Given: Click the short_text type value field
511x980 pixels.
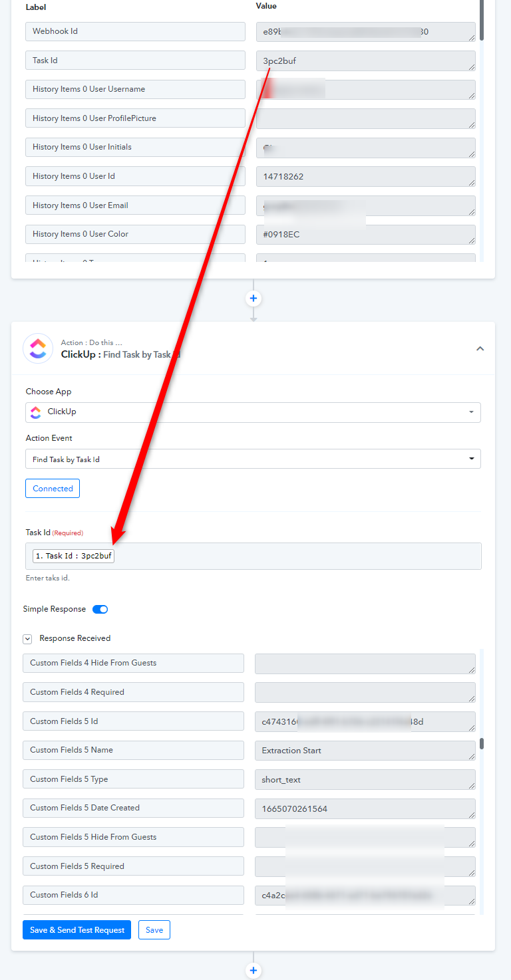Looking at the screenshot, I should point(365,779).
